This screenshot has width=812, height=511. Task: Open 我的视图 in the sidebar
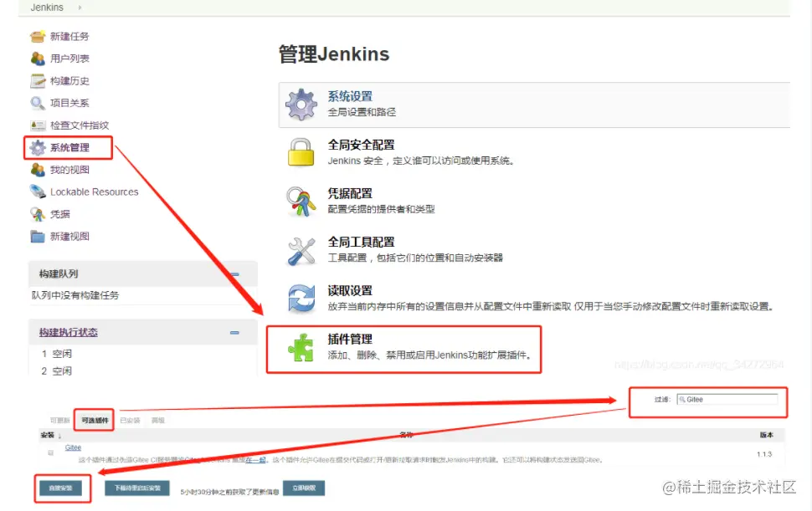[x=69, y=170]
